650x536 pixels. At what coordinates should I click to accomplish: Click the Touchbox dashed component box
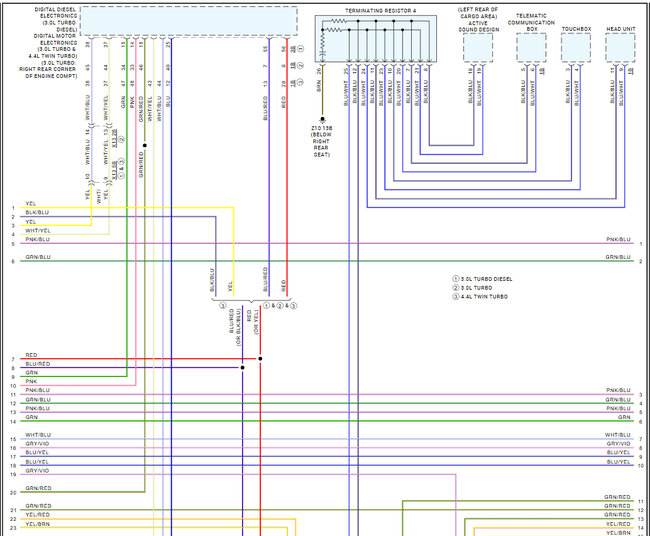(576, 48)
